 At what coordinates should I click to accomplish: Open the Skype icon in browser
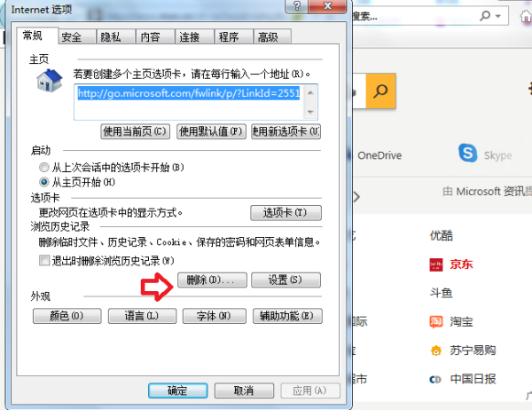pyautogui.click(x=467, y=153)
